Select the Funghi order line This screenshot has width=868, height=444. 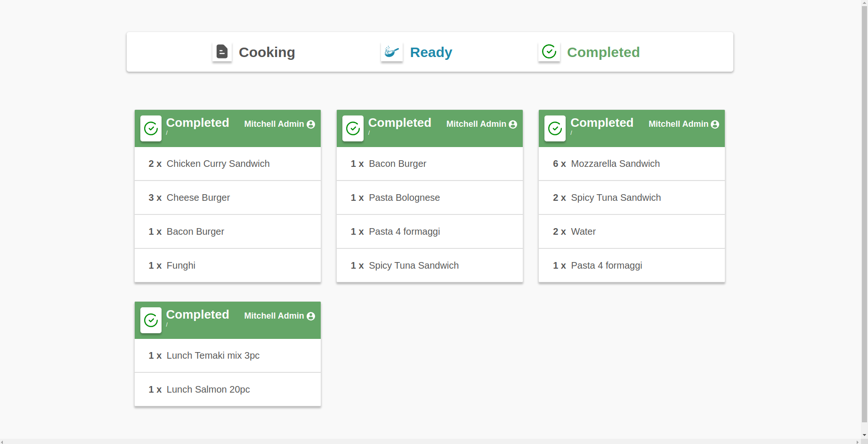click(x=227, y=266)
